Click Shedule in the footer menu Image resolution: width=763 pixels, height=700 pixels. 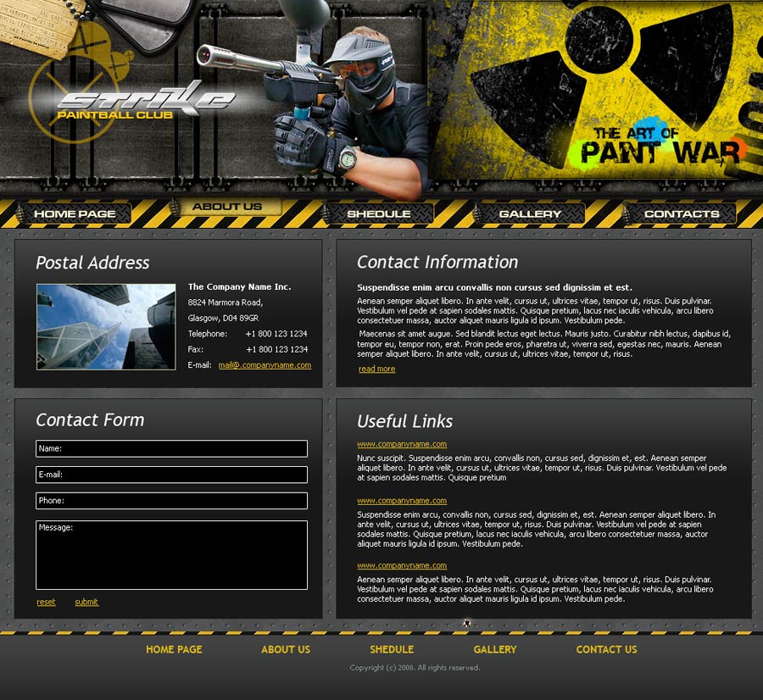pos(392,650)
